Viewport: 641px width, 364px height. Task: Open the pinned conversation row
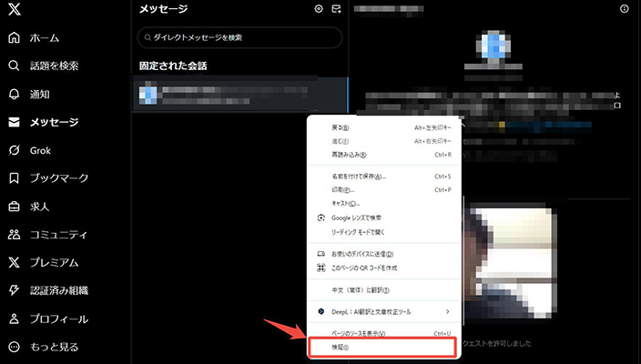coord(239,95)
